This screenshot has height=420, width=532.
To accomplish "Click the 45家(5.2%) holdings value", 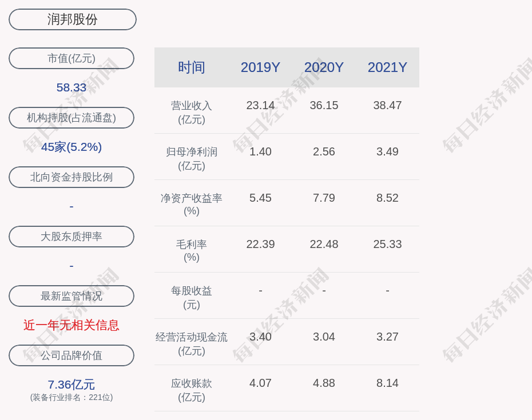I will pyautogui.click(x=72, y=147).
